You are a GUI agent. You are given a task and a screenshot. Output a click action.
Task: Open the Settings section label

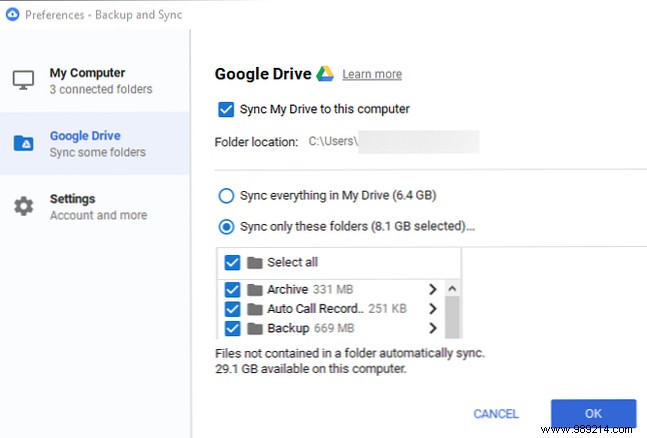tap(72, 199)
